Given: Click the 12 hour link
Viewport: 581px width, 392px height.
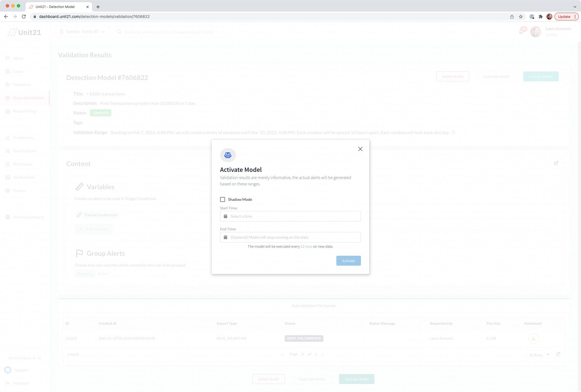Looking at the screenshot, I should point(306,247).
